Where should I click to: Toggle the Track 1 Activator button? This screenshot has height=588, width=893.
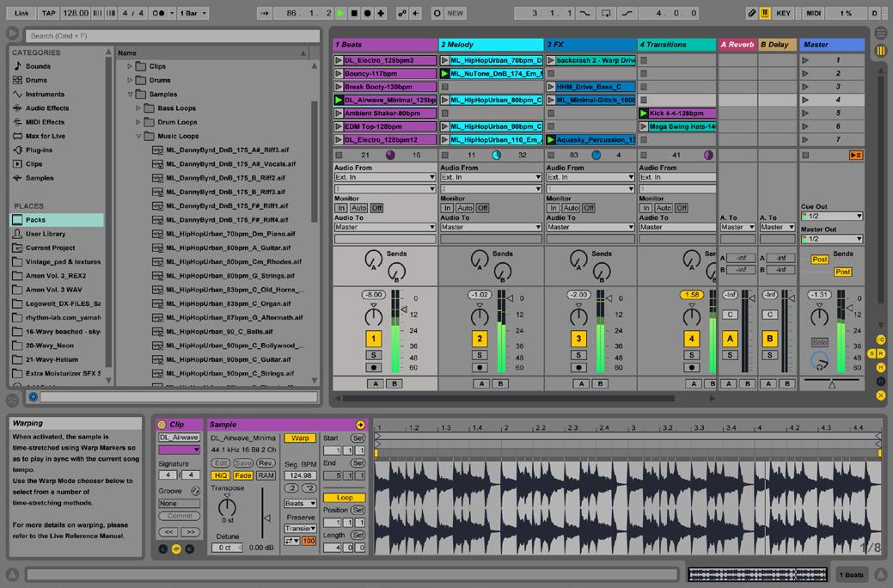[x=373, y=339]
